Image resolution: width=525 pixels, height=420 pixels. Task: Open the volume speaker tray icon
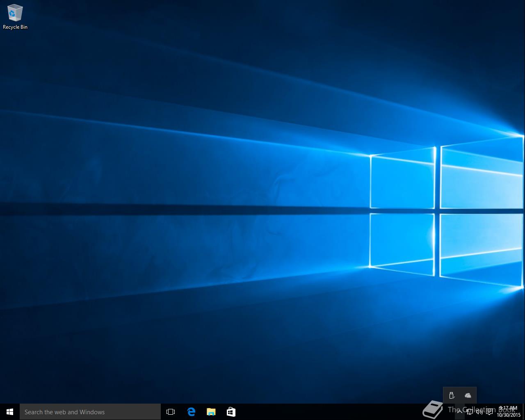pyautogui.click(x=479, y=412)
